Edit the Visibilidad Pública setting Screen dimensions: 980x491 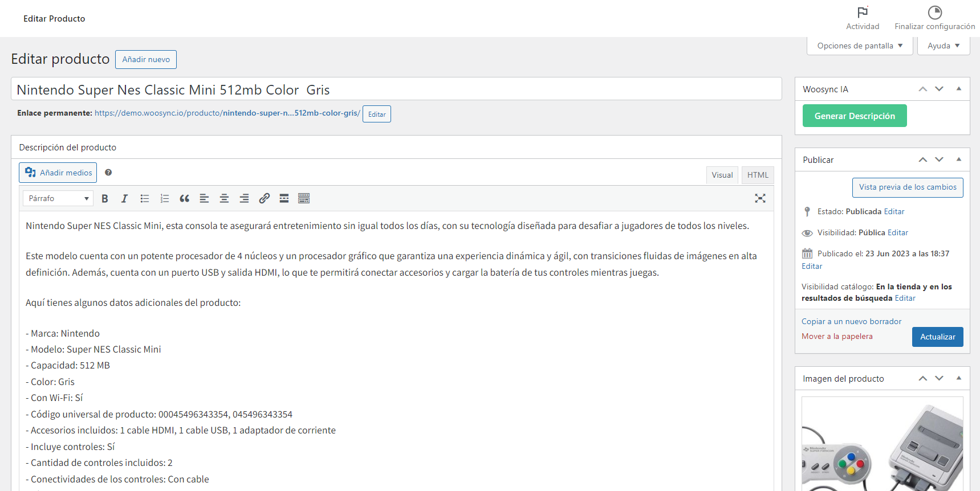[x=898, y=232]
